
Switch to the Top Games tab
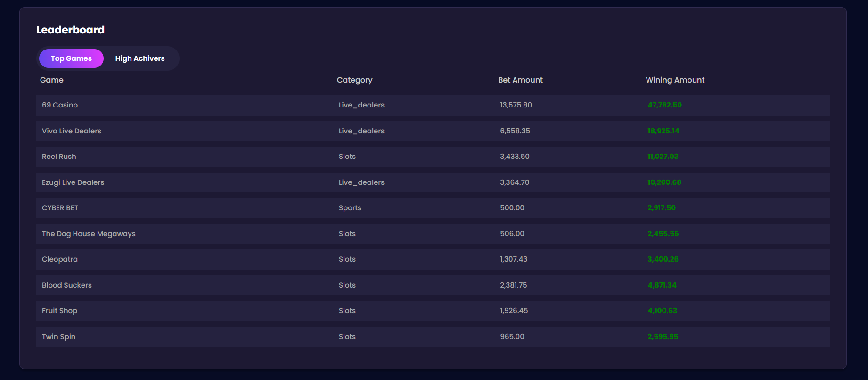pos(71,58)
